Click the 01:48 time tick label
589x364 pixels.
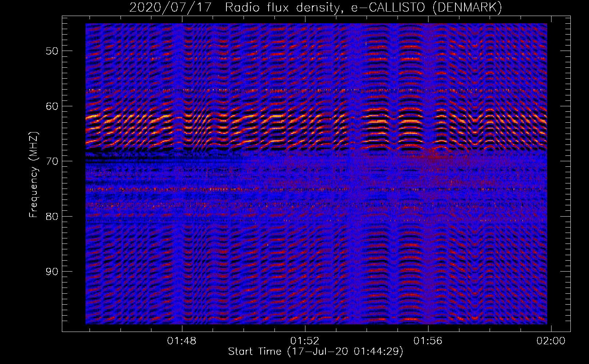point(182,341)
